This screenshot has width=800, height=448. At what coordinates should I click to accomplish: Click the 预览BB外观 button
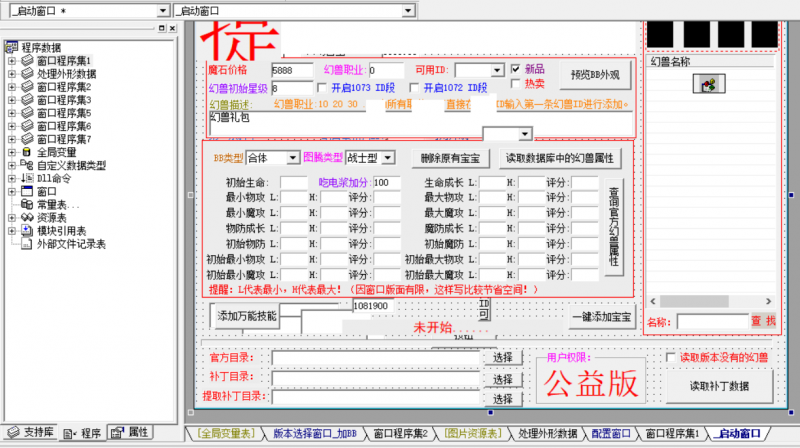coord(595,75)
